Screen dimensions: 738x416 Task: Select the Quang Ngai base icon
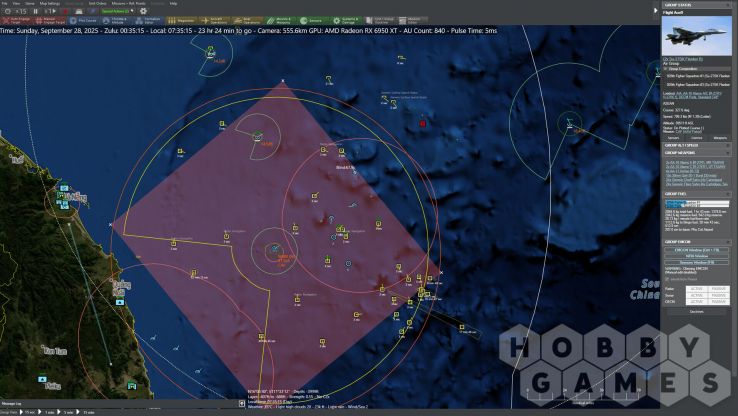pos(120,302)
